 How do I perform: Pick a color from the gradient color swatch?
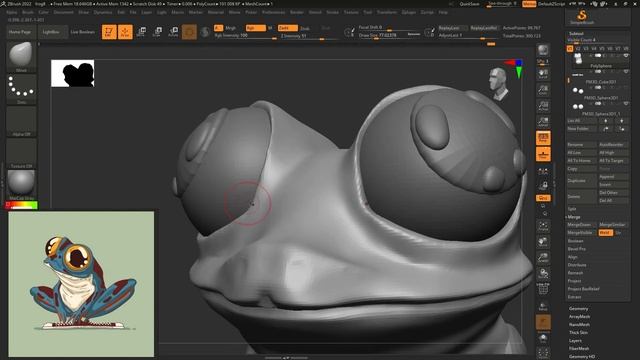[x=22, y=205]
